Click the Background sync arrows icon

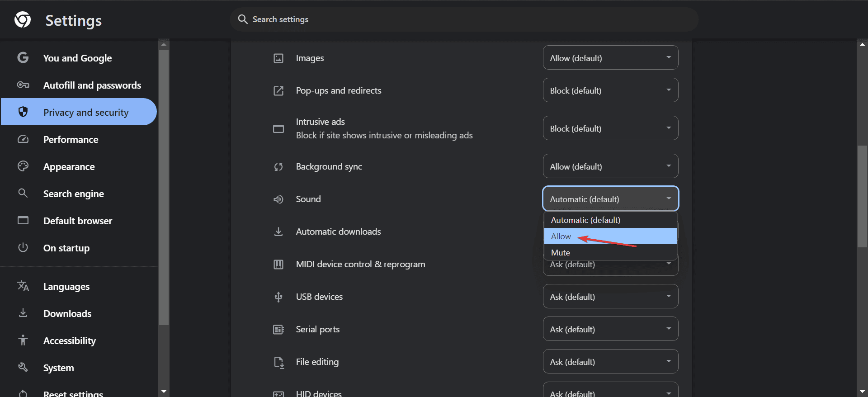click(x=278, y=167)
